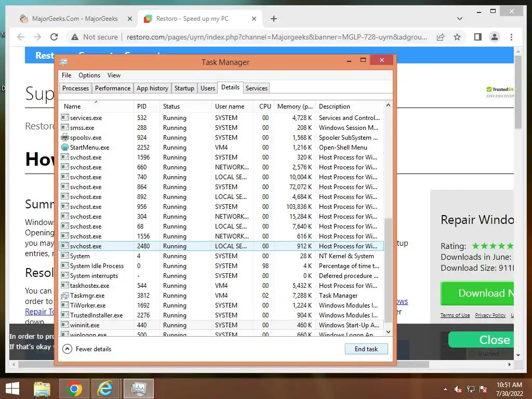Screen dimensions: 532x399
Task: Click Task Manager title bar icon
Action: pos(63,62)
